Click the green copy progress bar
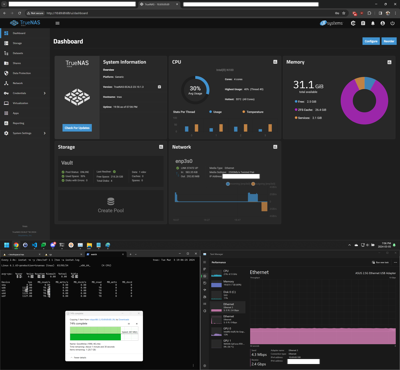This screenshot has width=400, height=370. tap(95, 333)
